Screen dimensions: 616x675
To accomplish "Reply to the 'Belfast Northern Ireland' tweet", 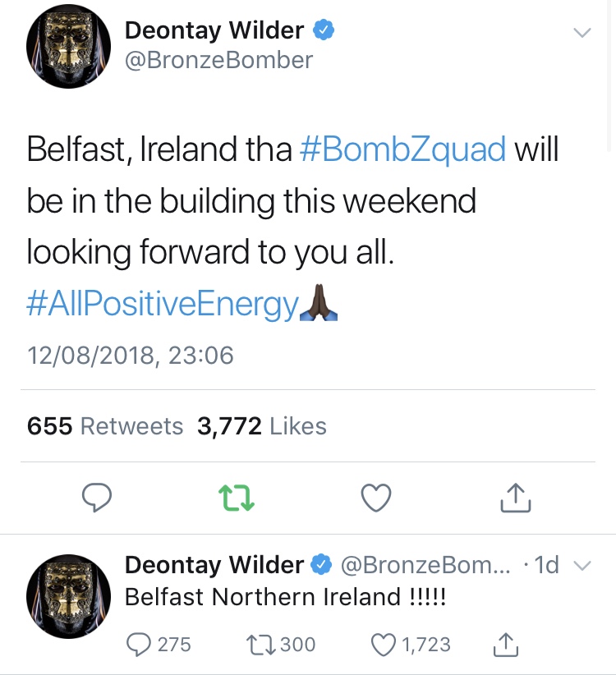I will click(x=139, y=645).
